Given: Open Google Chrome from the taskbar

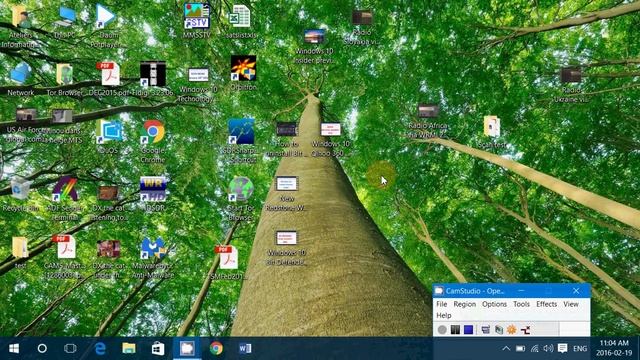Looking at the screenshot, I should tap(216, 349).
